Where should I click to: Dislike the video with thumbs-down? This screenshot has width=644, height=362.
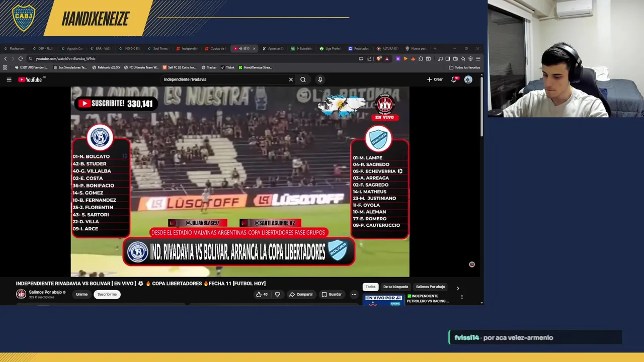point(277,294)
